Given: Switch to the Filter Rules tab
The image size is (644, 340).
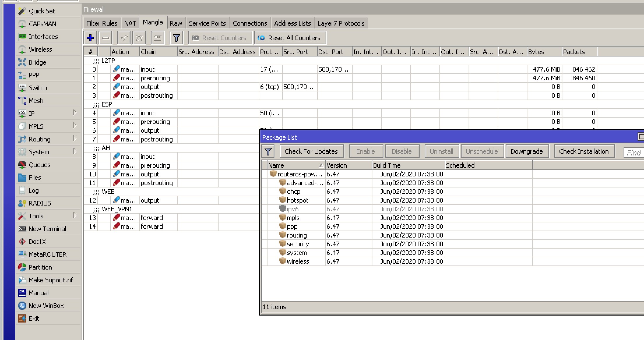Looking at the screenshot, I should (102, 23).
